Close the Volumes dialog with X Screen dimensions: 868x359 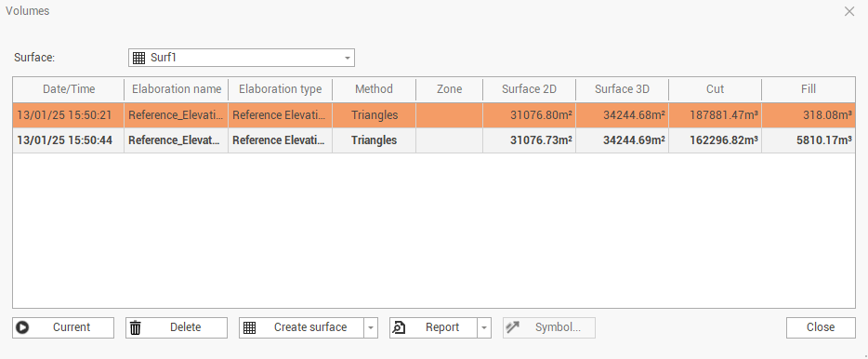click(849, 11)
